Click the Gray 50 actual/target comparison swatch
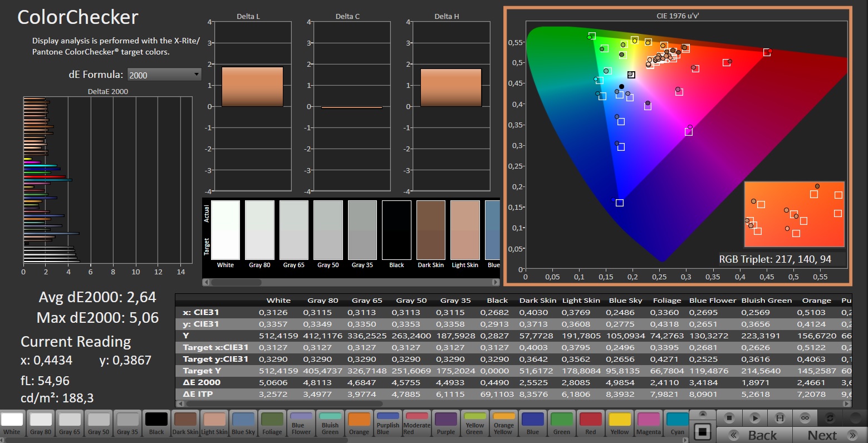Image resolution: width=868 pixels, height=443 pixels. tap(328, 230)
